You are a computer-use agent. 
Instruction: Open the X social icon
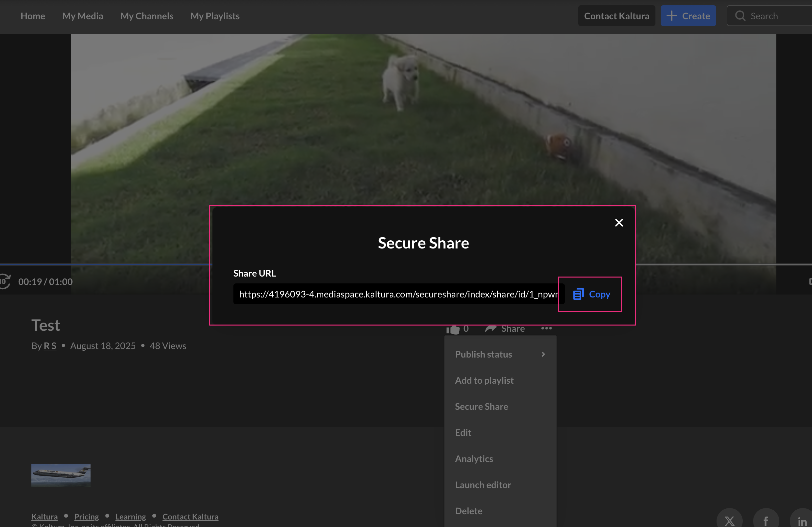pos(729,520)
